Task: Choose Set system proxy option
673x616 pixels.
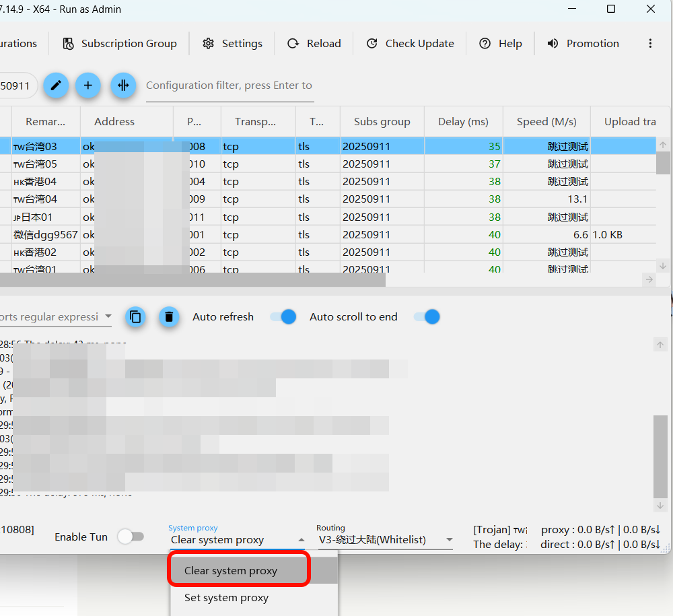Action: pyautogui.click(x=226, y=598)
